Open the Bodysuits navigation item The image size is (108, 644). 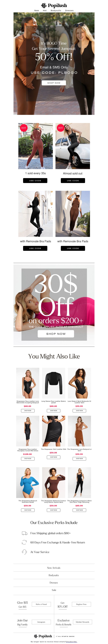point(56,11)
